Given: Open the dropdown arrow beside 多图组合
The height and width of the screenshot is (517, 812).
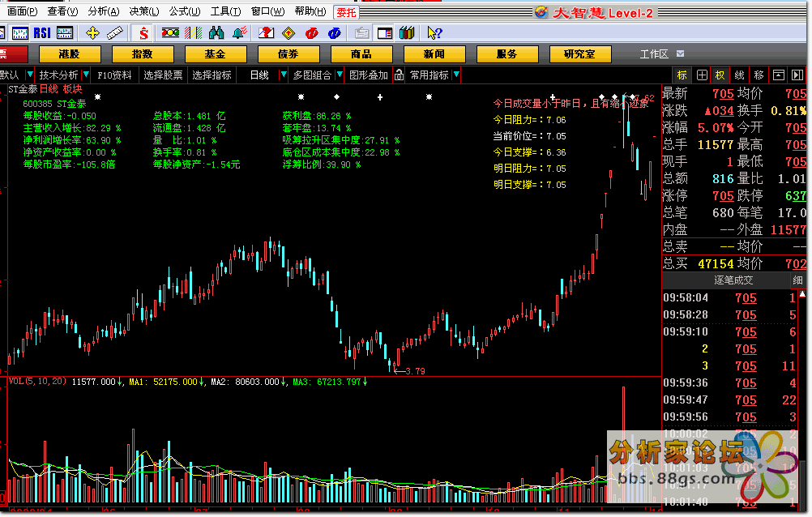Looking at the screenshot, I should click(340, 75).
